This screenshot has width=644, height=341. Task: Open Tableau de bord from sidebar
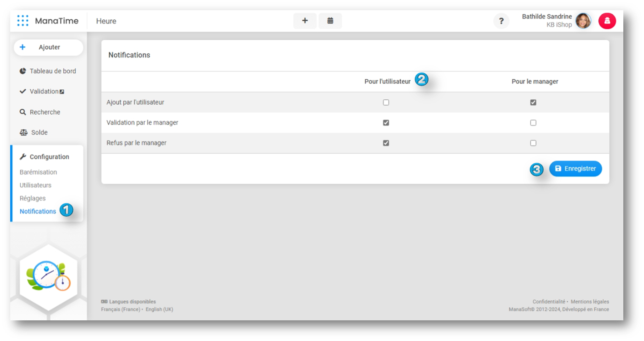point(52,71)
